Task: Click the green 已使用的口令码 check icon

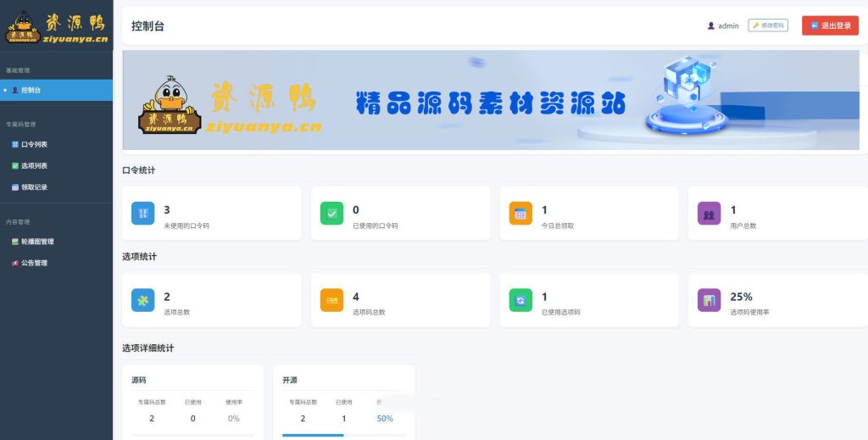Action: coord(331,213)
